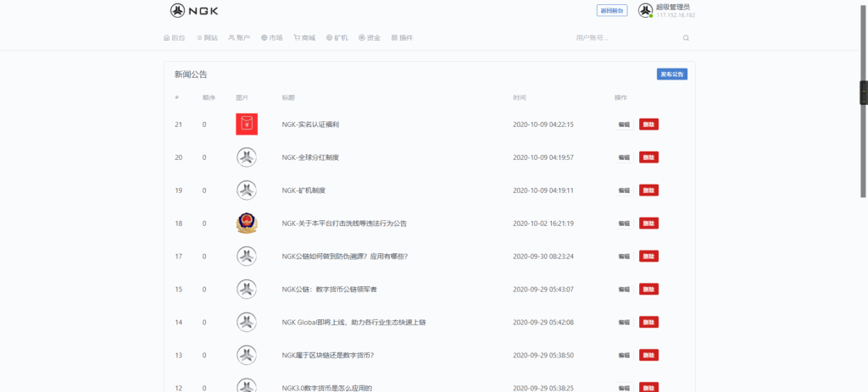Edit announcement NGK-实名认证福利
This screenshot has width=868, height=392.
(x=624, y=124)
